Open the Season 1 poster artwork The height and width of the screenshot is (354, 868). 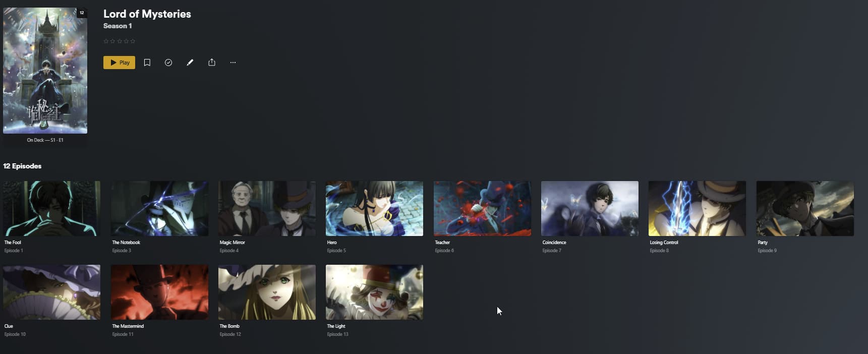(45, 71)
